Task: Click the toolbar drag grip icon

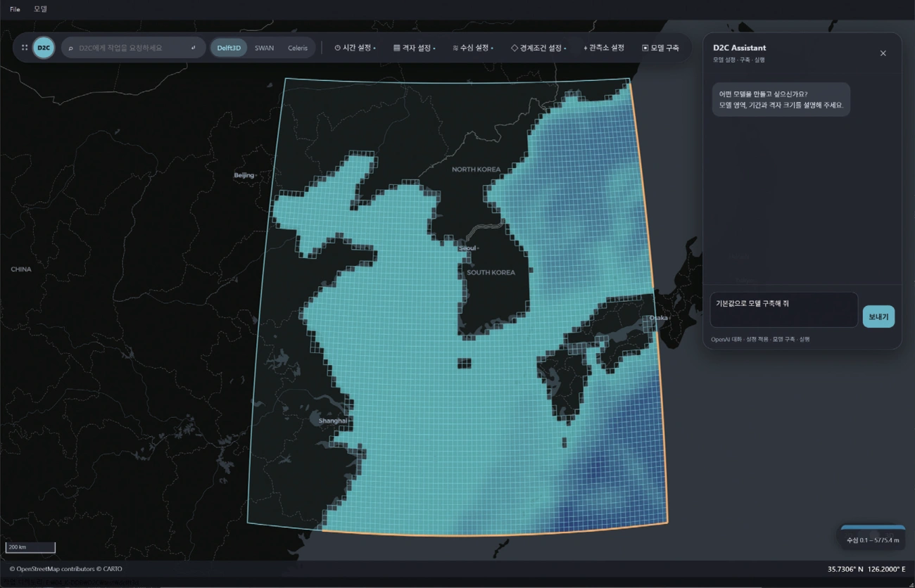Action: click(x=25, y=48)
